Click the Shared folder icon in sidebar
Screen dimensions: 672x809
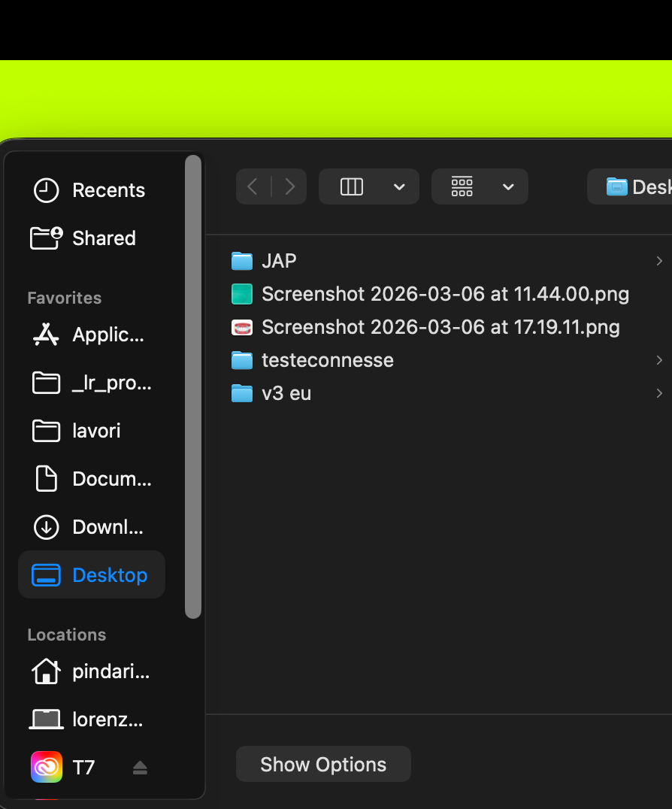46,238
